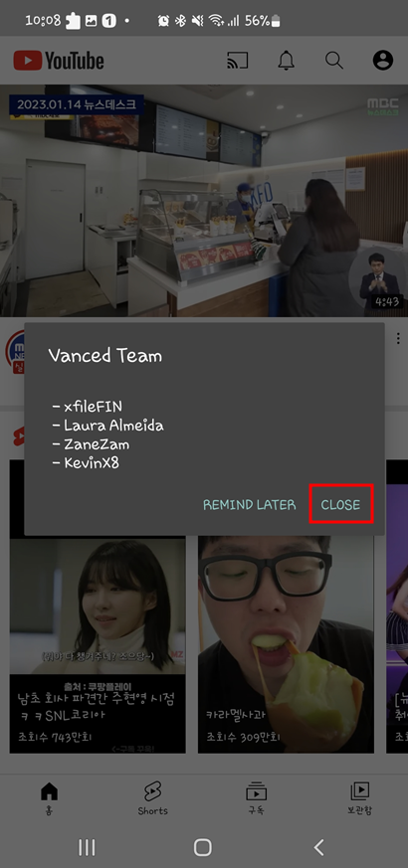Tap the Cast to device icon
This screenshot has width=408, height=868.
coord(238,61)
